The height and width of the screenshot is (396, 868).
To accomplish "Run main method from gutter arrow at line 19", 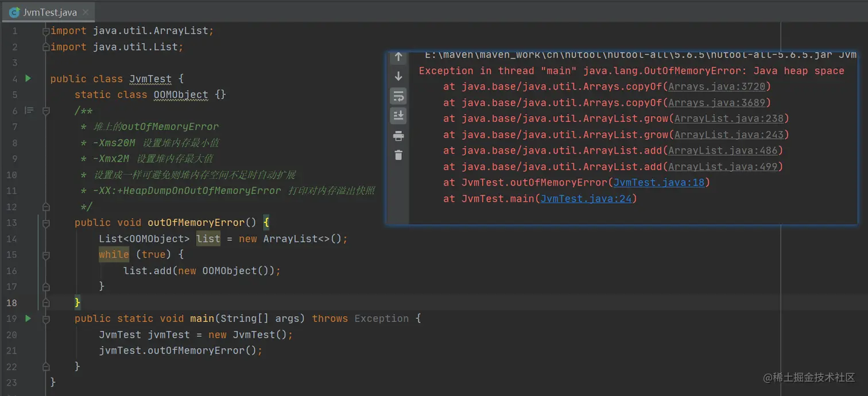I will pos(28,318).
